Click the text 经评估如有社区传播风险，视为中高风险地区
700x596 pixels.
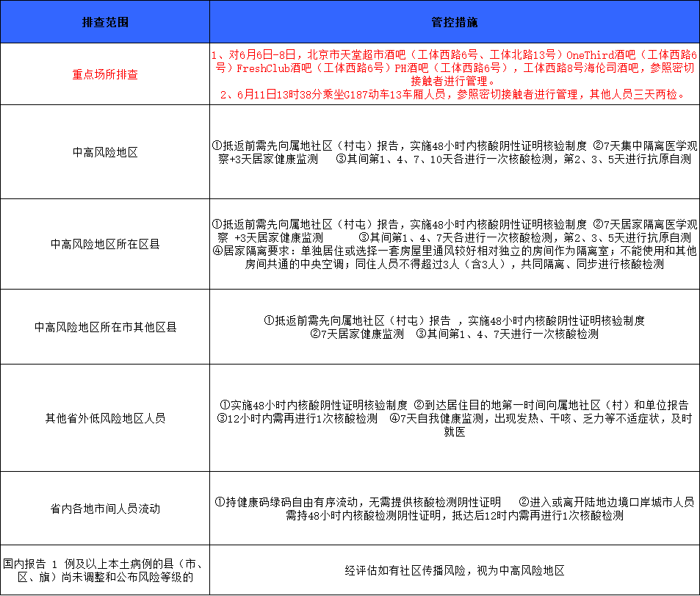455,570
